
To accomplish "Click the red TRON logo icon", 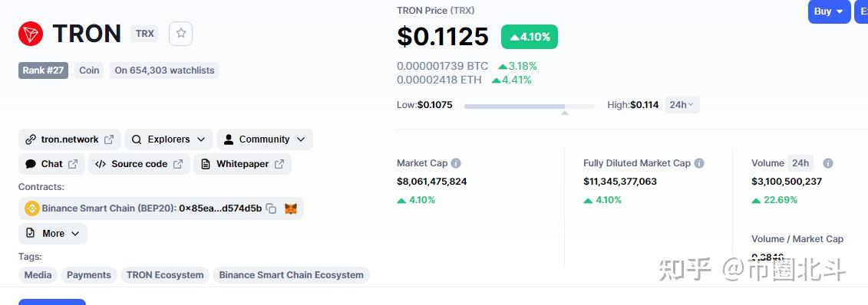I will [31, 34].
